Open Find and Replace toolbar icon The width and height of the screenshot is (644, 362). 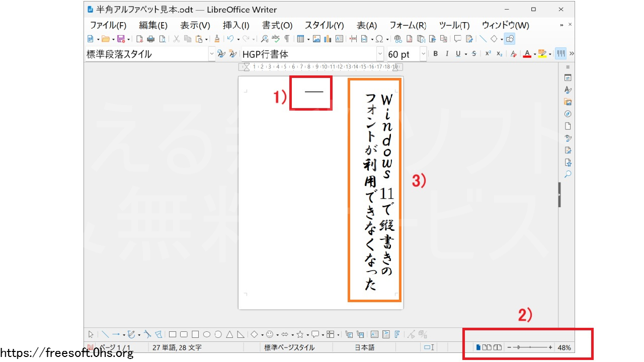coord(264,39)
